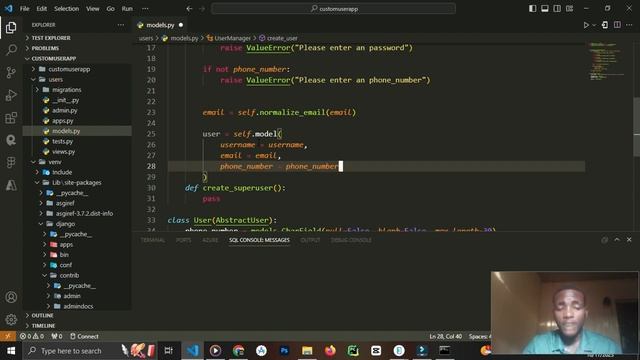Show more menu items via ellipsis
Image resolution: width=640 pixels, height=360 pixels.
click(x=145, y=9)
